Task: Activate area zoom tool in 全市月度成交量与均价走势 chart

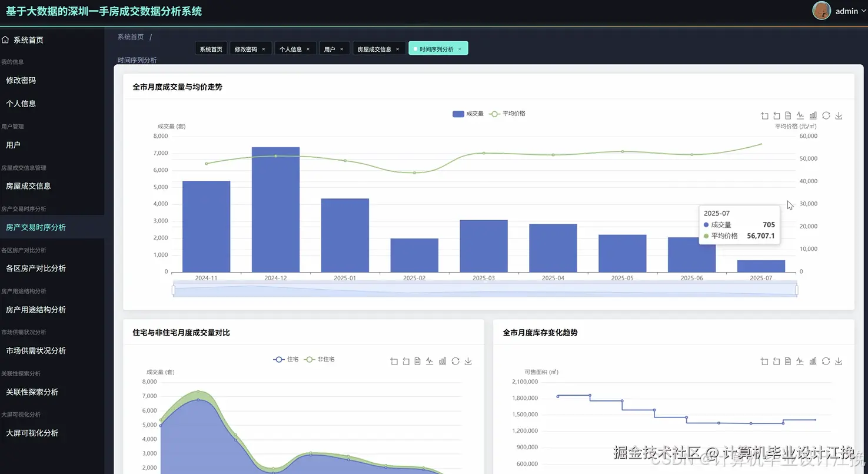Action: (x=764, y=116)
